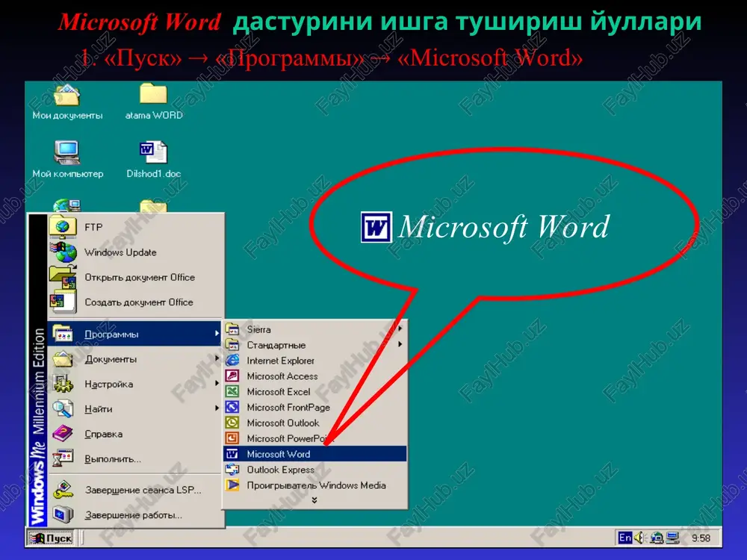Click the Создать документ Office icon

click(x=63, y=302)
